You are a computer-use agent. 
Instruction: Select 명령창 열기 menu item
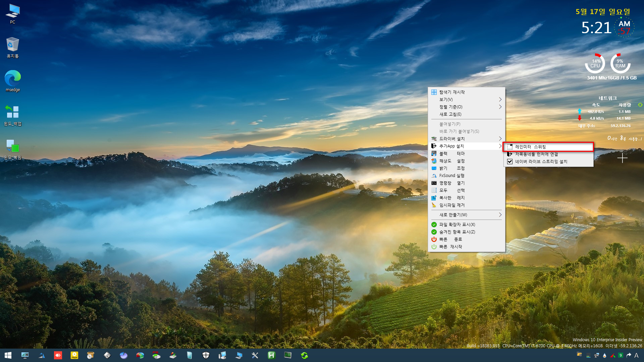pyautogui.click(x=466, y=183)
